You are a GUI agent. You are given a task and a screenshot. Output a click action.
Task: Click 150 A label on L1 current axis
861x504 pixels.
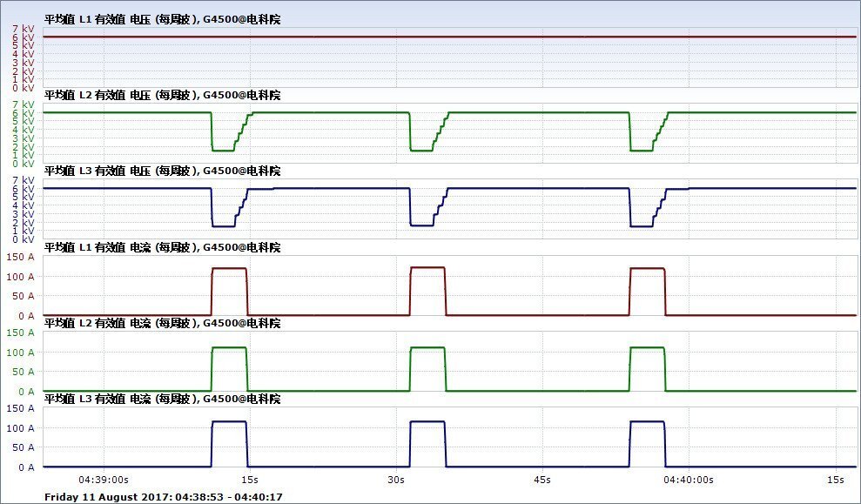click(x=20, y=257)
